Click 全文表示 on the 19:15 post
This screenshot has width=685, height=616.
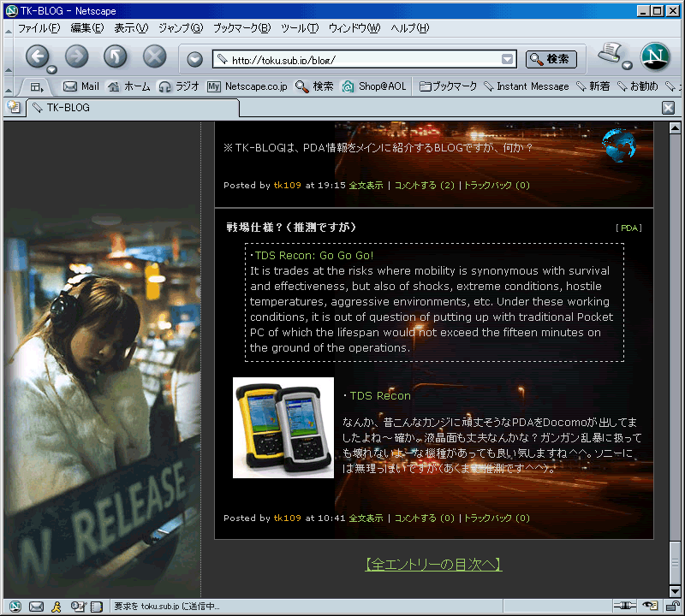366,185
